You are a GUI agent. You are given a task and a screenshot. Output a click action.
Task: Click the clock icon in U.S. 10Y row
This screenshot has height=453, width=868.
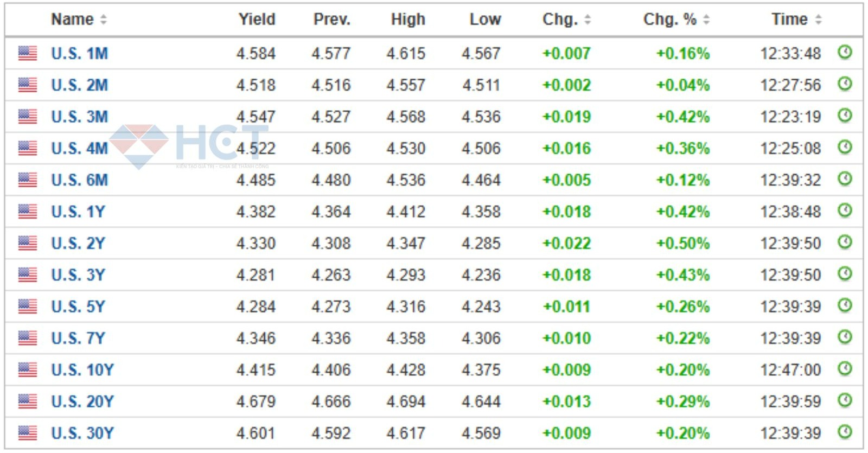(845, 369)
